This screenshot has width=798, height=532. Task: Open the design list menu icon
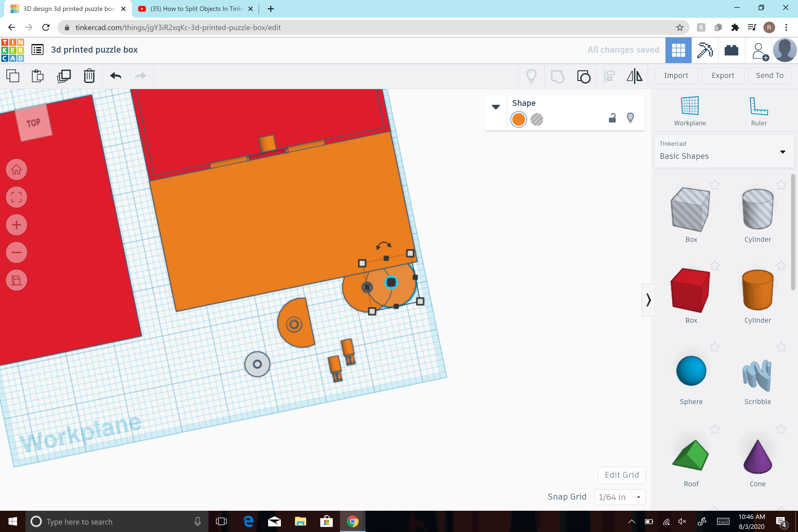37,50
